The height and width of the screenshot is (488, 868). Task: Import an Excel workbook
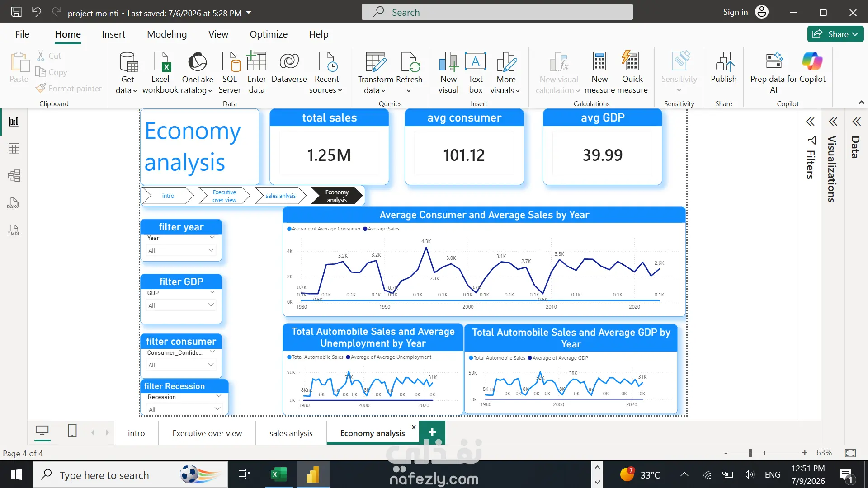click(160, 72)
